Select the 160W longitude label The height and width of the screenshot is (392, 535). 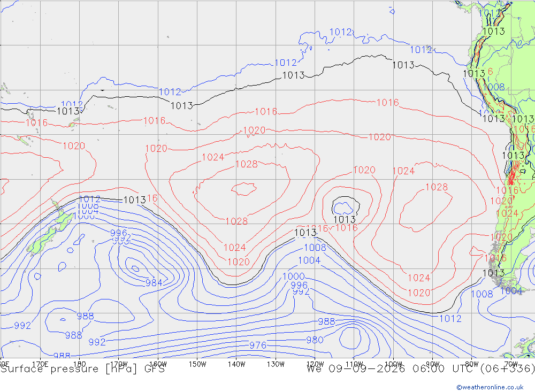158,364
